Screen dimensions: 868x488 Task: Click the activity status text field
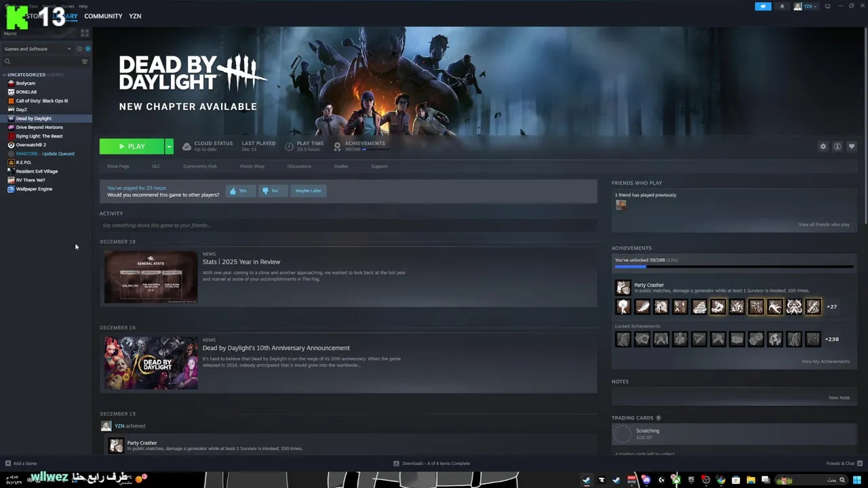349,225
